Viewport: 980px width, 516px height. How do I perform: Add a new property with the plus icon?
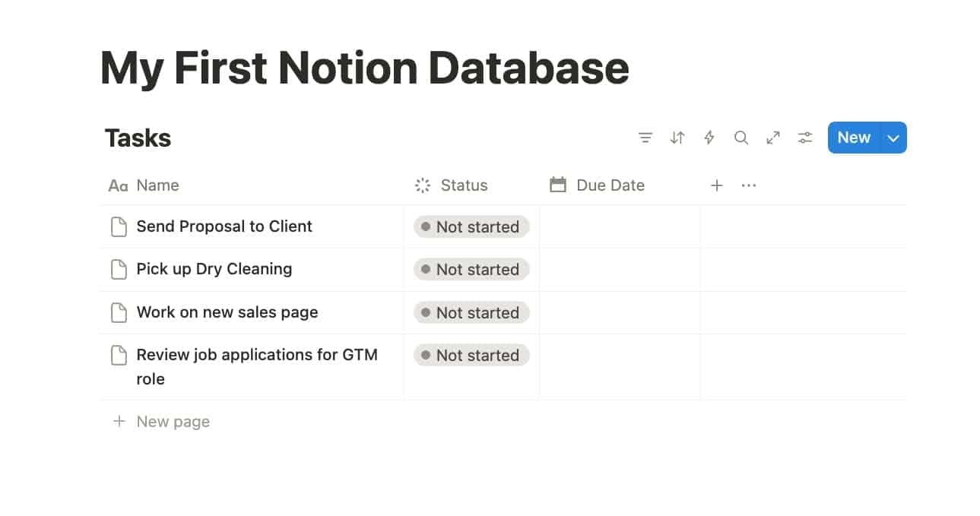(x=716, y=185)
